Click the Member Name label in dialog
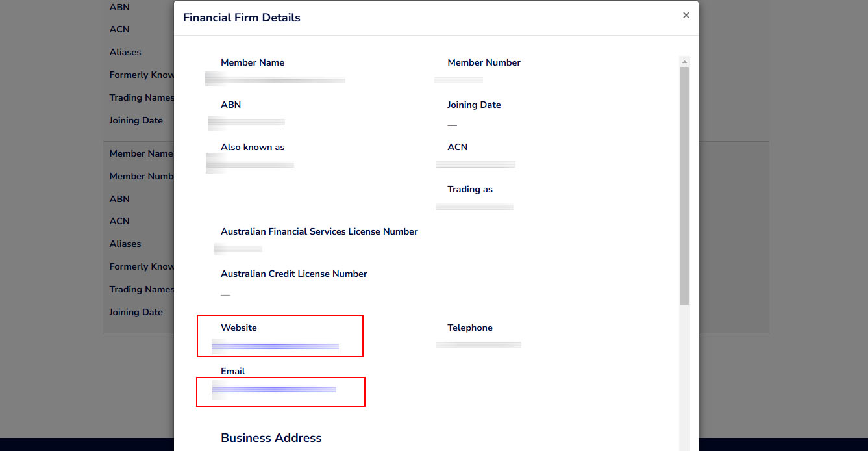Screen dimensions: 868x451 click(253, 62)
